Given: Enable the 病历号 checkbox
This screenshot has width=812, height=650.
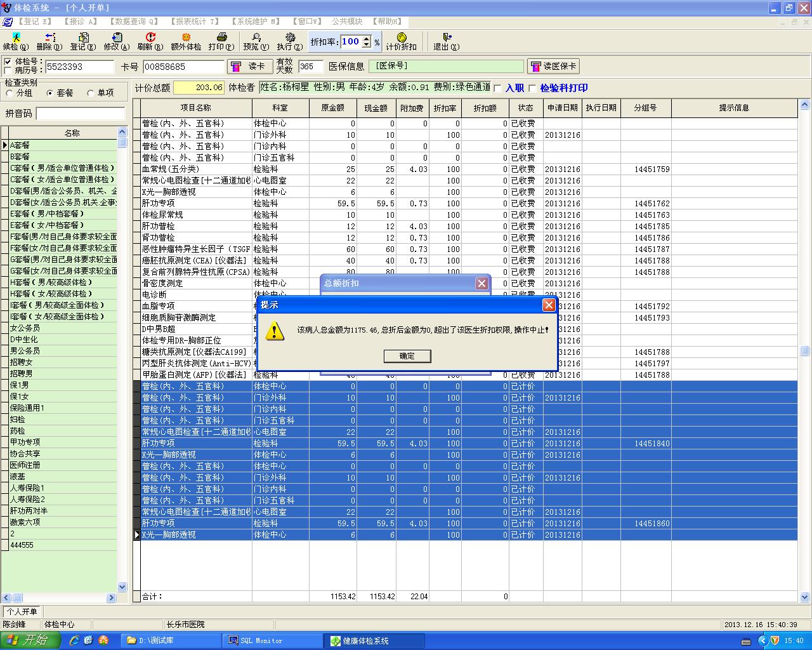Looking at the screenshot, I should (x=8, y=70).
